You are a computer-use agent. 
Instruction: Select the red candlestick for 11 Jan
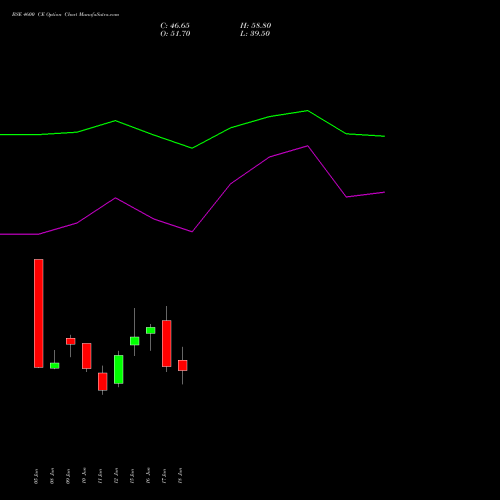[x=103, y=382]
